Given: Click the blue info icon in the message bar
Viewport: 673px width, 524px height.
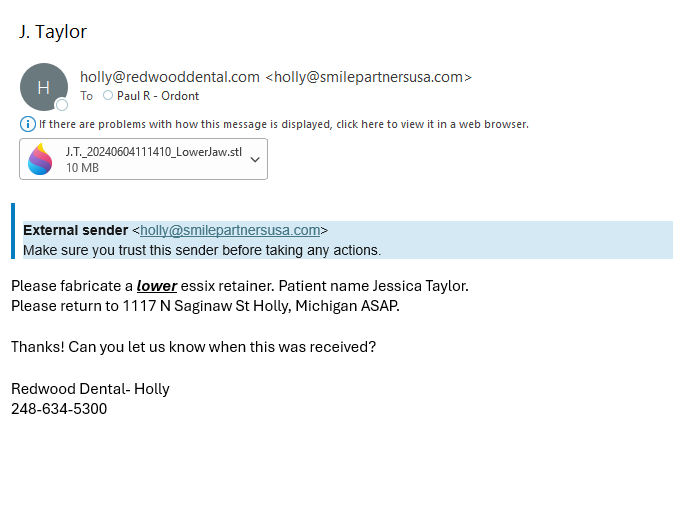Looking at the screenshot, I should point(28,124).
